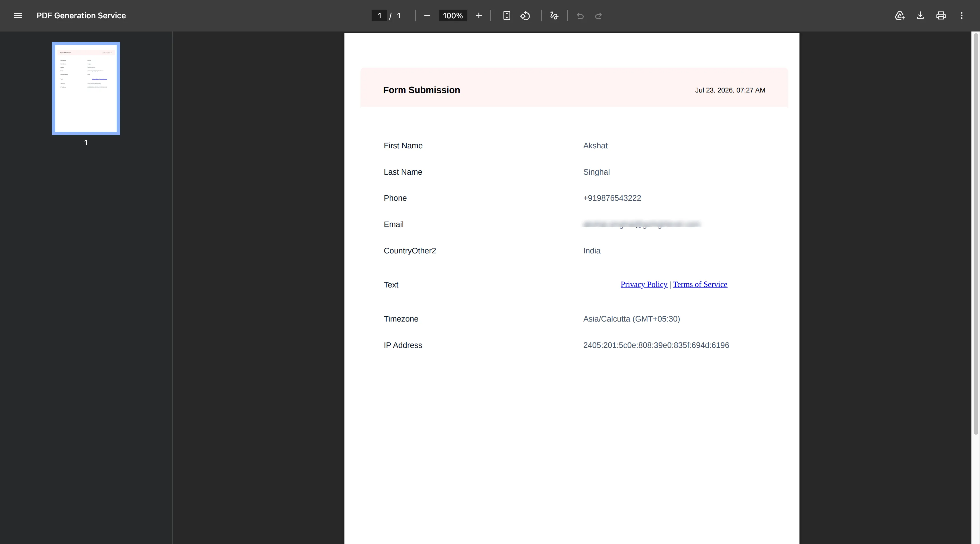Click the PDF Generation Service title
980x544 pixels.
pyautogui.click(x=81, y=15)
